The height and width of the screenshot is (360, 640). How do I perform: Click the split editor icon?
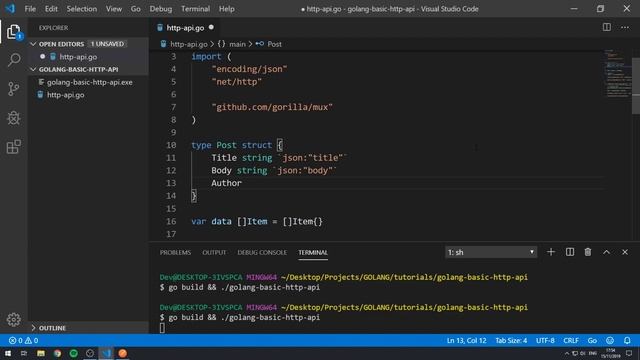point(607,27)
